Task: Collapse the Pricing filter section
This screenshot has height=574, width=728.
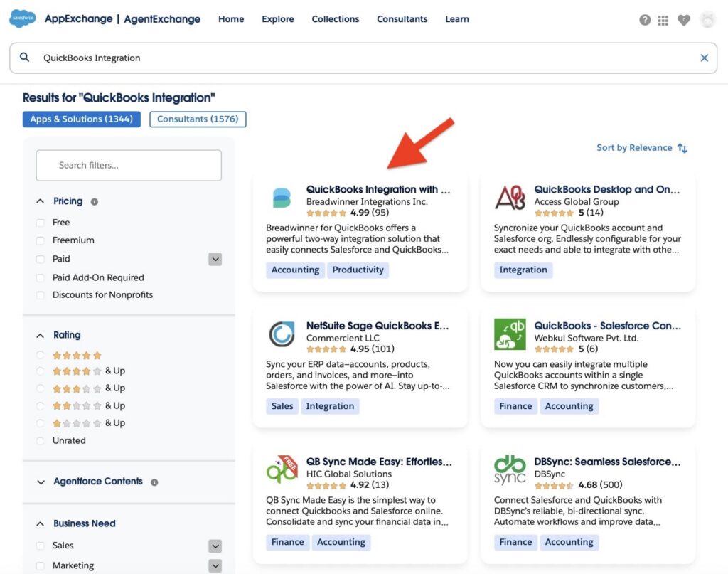Action: tap(40, 201)
